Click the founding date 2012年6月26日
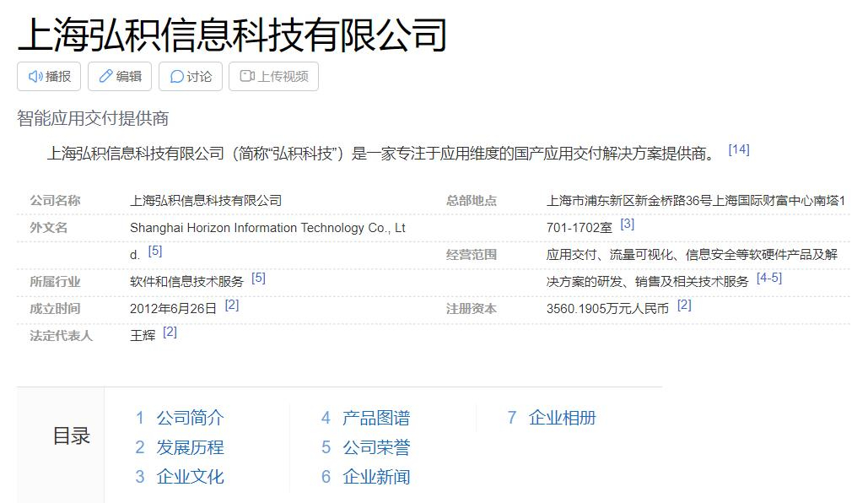This screenshot has width=868, height=503. (x=173, y=309)
